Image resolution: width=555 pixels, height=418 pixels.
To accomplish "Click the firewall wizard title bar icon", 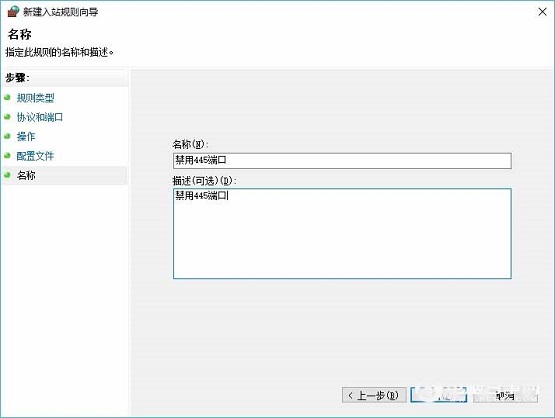I will (x=13, y=11).
